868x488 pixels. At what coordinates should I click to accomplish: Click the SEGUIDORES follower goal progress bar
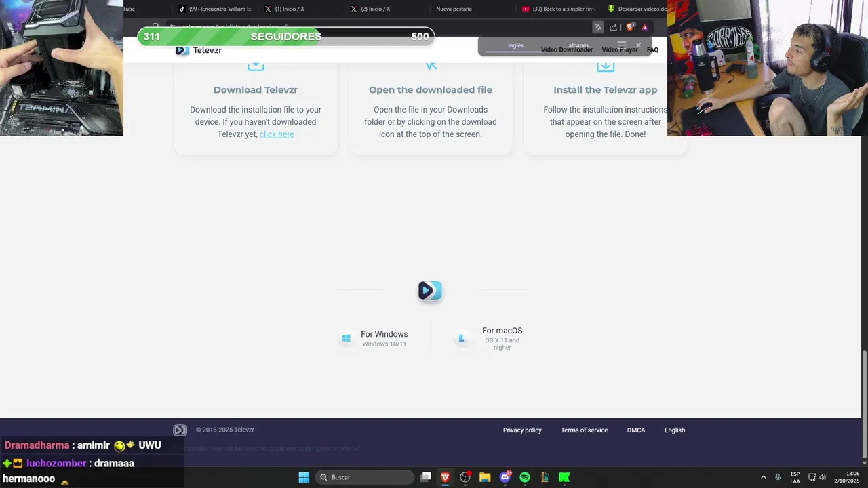pos(285,37)
